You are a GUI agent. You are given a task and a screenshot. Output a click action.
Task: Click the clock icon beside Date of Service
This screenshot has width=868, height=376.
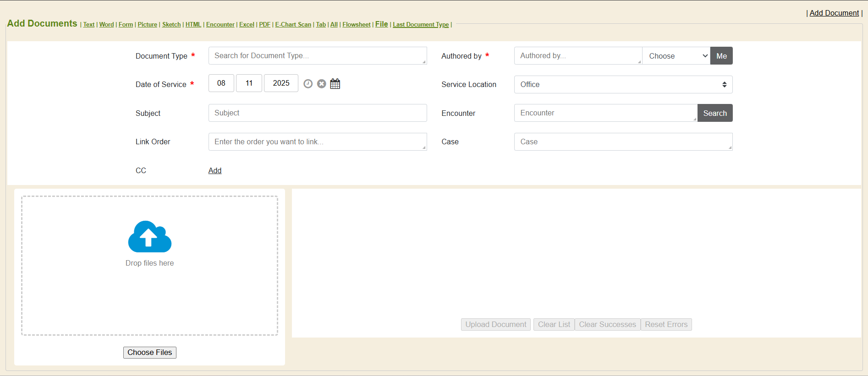point(308,84)
